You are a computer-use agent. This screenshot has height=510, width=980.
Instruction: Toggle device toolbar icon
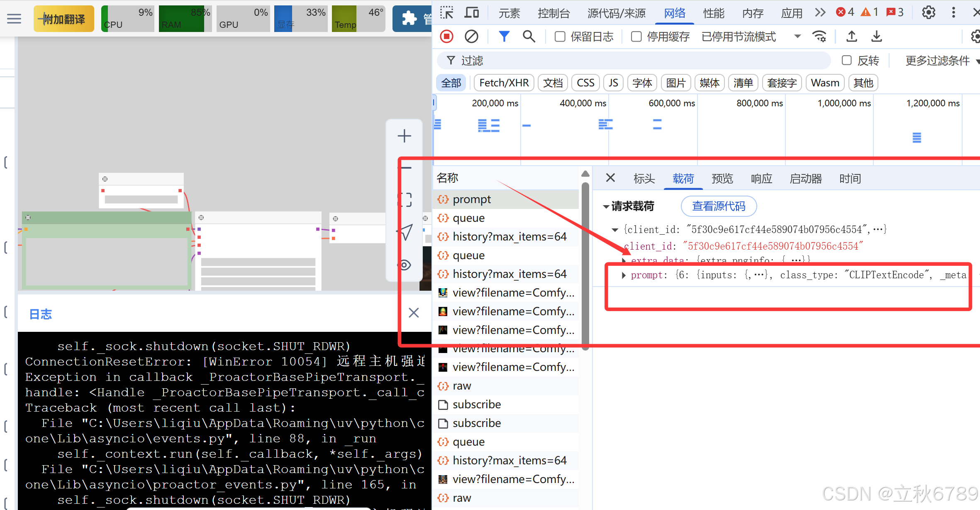(471, 13)
